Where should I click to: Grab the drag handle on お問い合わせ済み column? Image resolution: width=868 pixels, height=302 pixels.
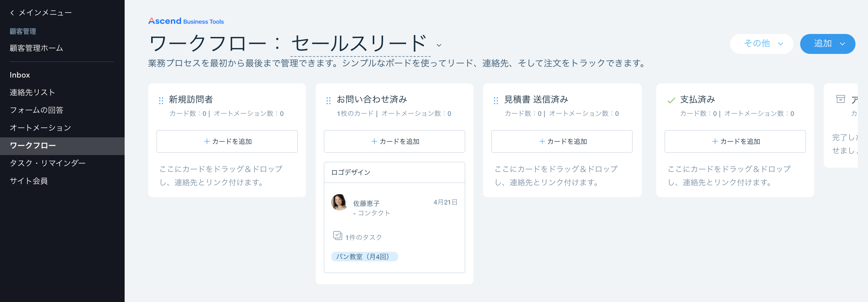328,100
